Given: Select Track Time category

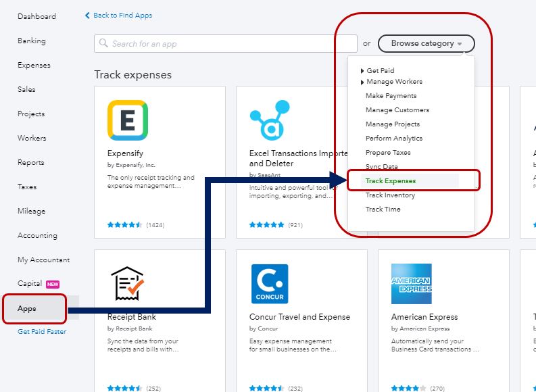Looking at the screenshot, I should tap(383, 209).
